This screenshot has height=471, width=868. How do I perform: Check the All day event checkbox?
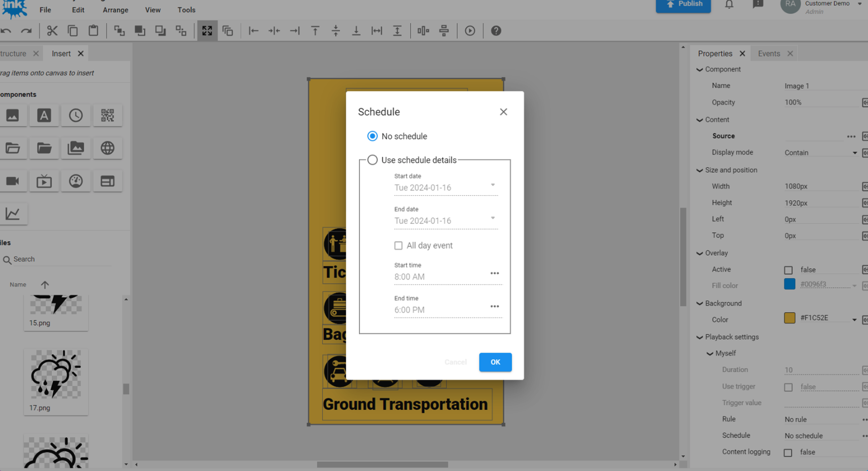398,245
